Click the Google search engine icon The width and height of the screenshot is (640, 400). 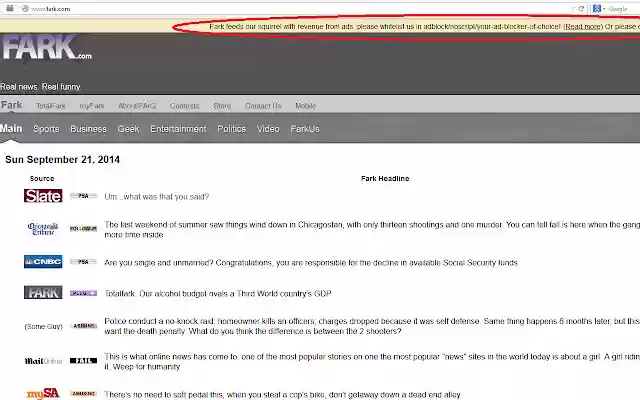tap(596, 9)
